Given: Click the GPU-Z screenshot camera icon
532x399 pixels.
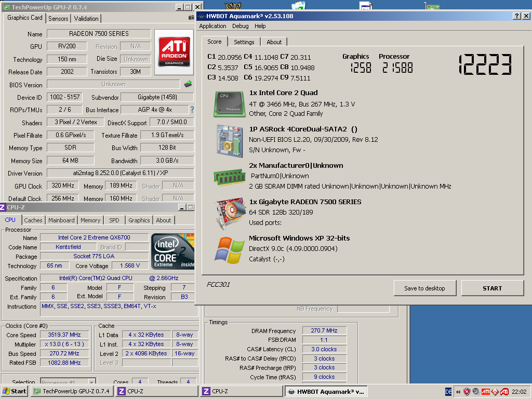Looking at the screenshot, I should point(191,17).
